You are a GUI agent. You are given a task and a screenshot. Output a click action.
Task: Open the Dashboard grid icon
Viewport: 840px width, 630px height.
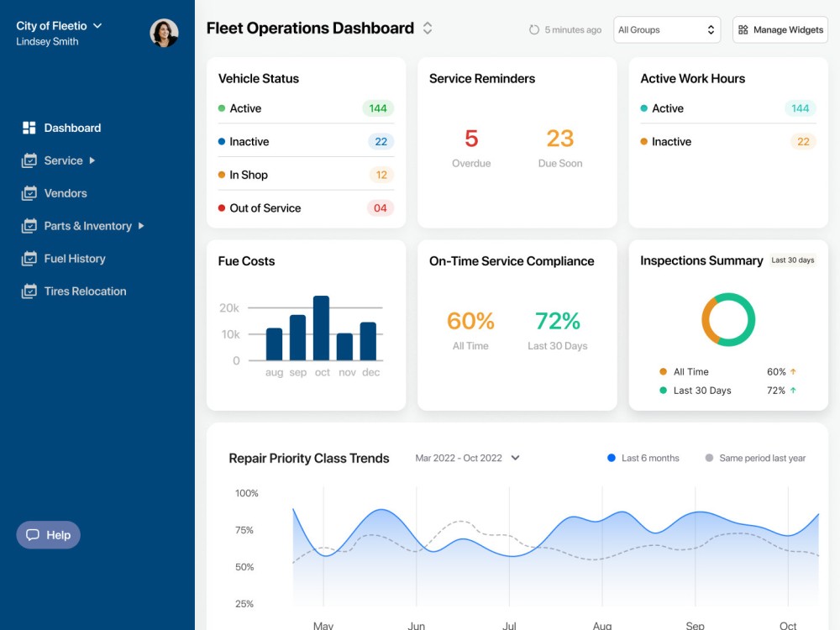(x=29, y=128)
